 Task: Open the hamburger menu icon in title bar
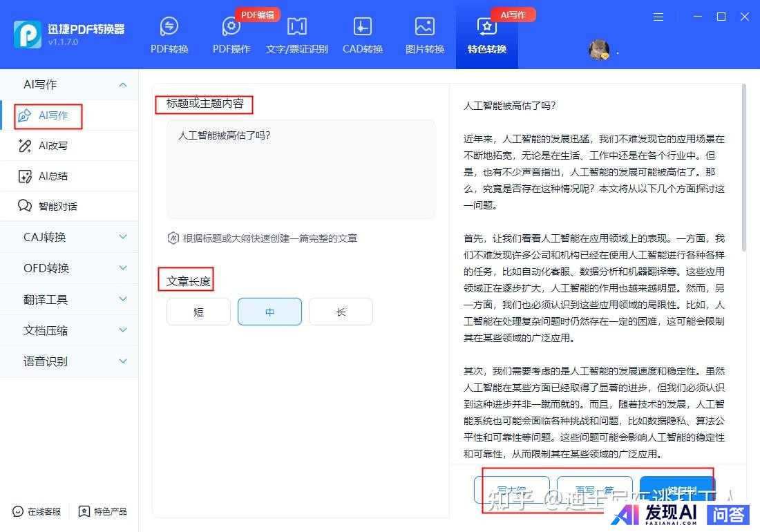click(658, 17)
